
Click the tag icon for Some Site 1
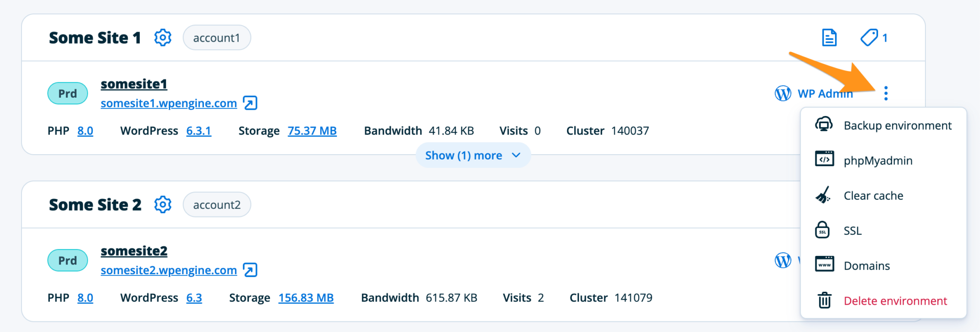[x=869, y=37]
